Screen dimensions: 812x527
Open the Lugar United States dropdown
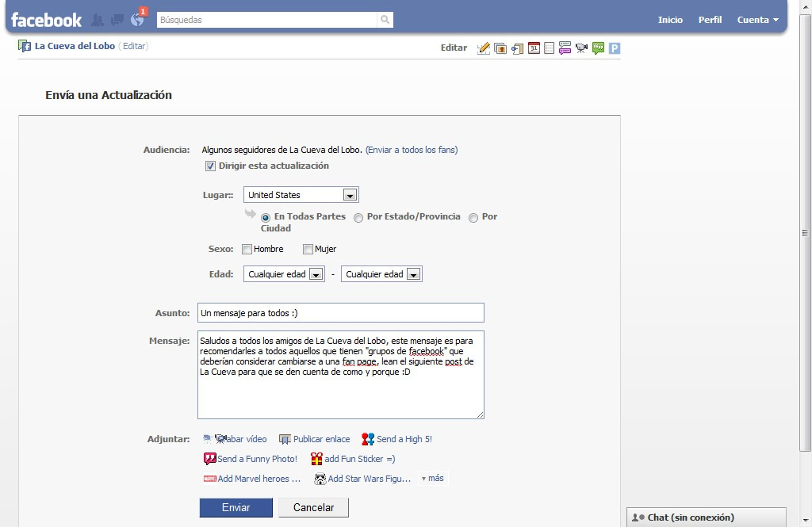click(301, 195)
